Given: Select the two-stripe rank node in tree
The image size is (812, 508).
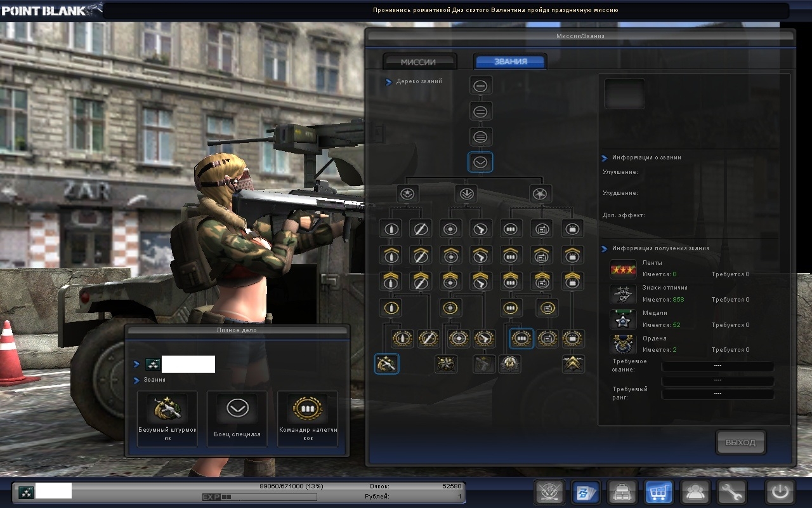Looking at the screenshot, I should pos(480,111).
